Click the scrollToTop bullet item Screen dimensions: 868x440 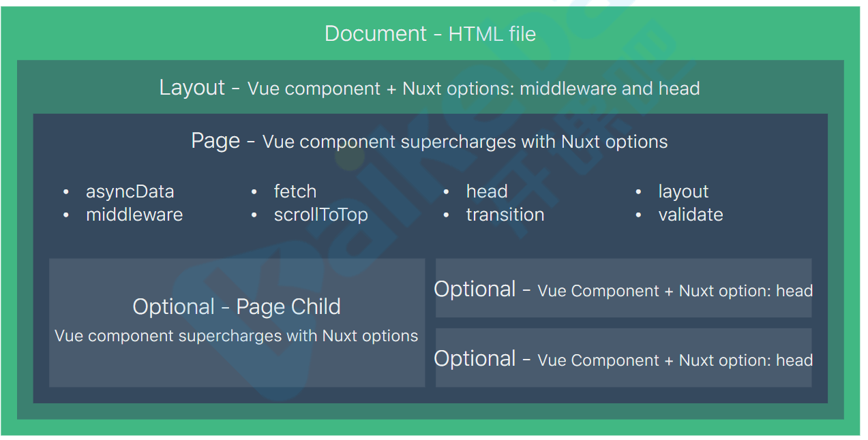tap(320, 215)
